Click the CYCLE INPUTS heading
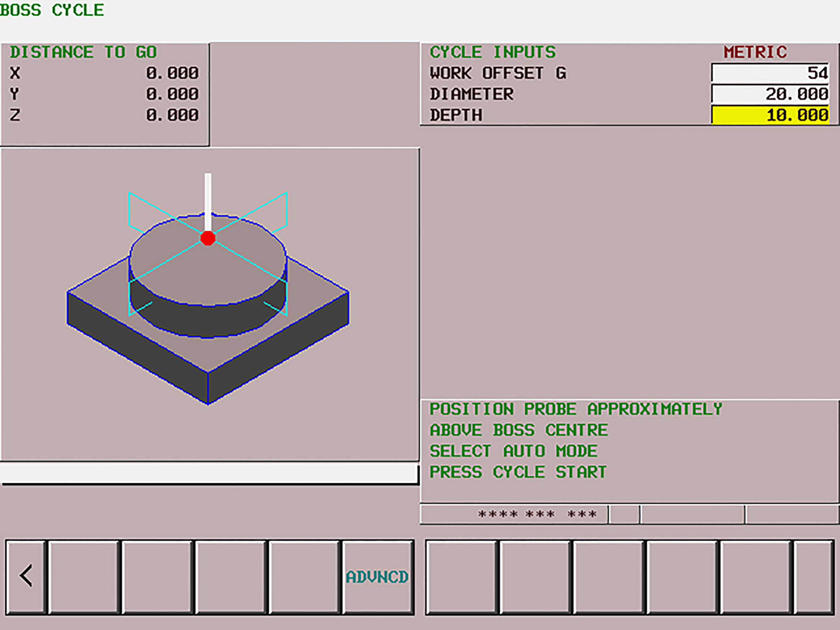 [x=492, y=52]
